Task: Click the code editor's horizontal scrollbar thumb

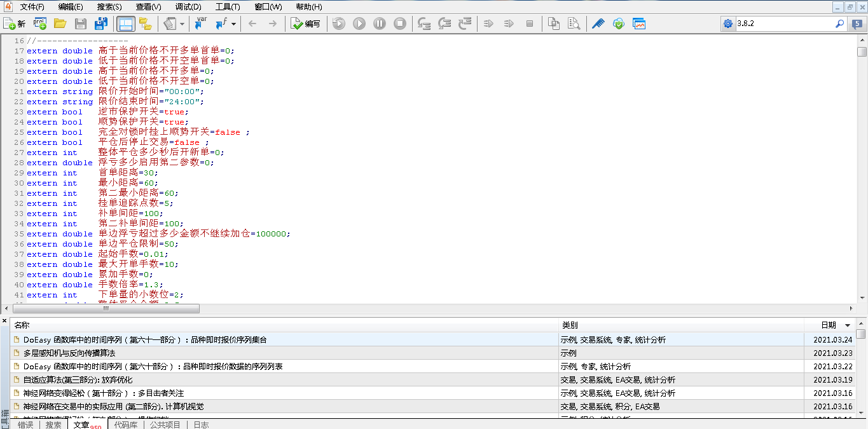Action: 106,309
